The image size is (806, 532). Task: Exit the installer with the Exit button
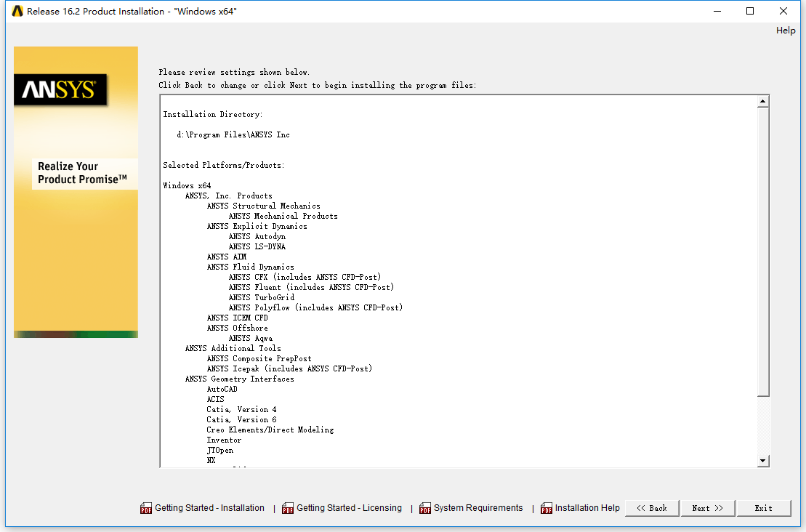click(x=763, y=508)
